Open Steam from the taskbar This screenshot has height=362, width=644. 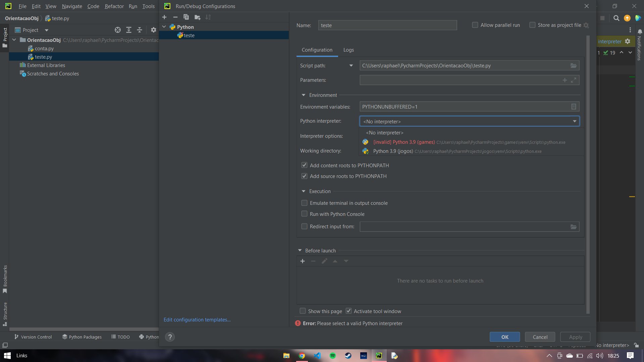(348, 356)
